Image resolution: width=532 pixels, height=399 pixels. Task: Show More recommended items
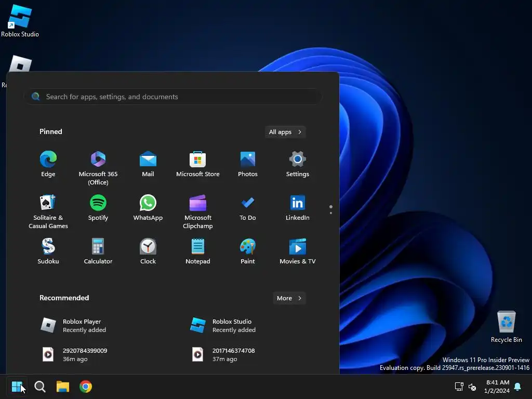289,298
